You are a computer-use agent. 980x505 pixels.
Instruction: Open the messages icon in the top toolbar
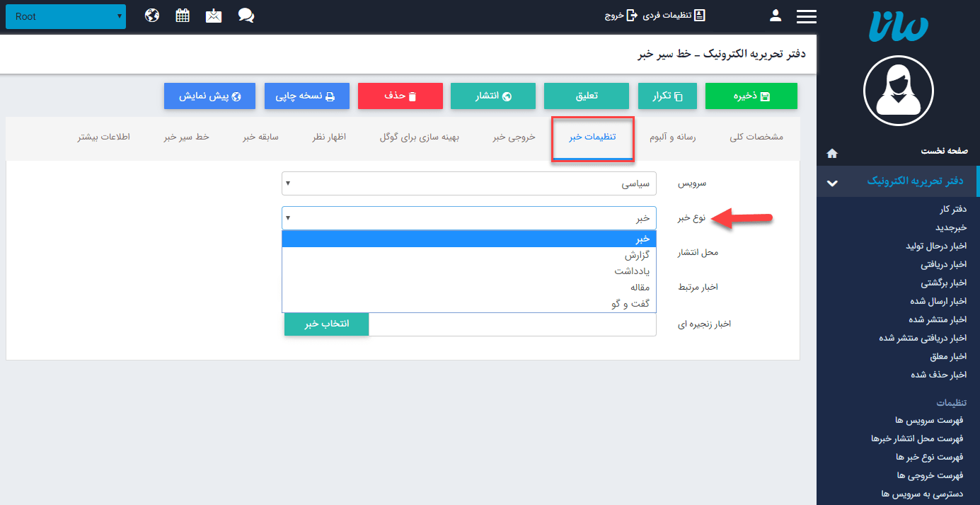click(x=214, y=14)
